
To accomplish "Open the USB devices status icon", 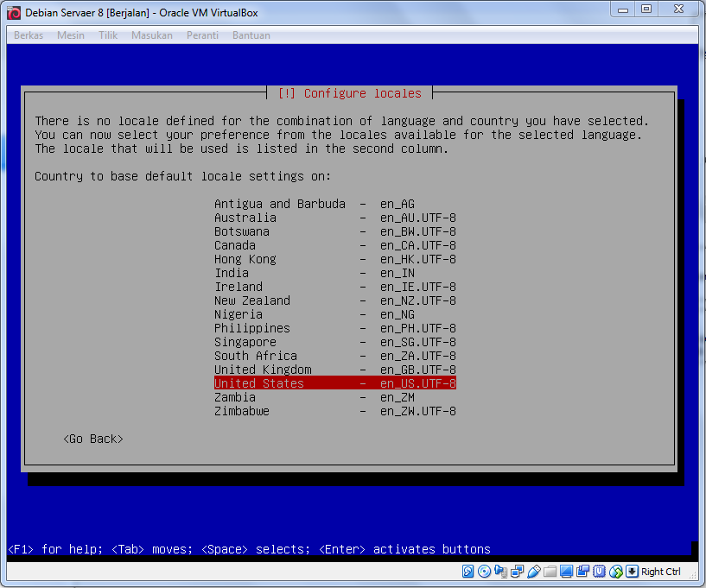I will pyautogui.click(x=533, y=572).
